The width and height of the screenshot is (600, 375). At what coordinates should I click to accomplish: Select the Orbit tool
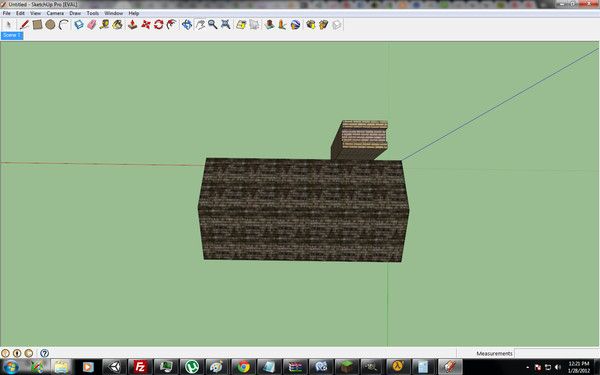click(x=187, y=25)
